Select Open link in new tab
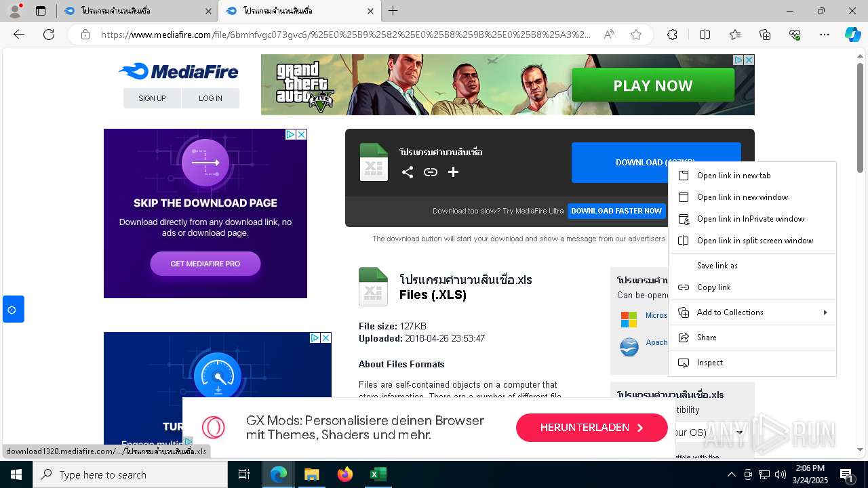 pyautogui.click(x=752, y=176)
